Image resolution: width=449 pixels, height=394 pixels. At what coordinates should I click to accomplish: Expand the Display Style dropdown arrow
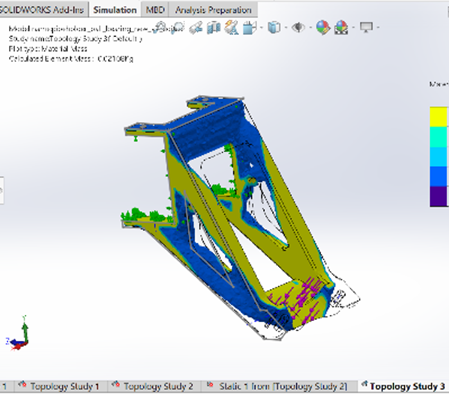pyautogui.click(x=286, y=27)
